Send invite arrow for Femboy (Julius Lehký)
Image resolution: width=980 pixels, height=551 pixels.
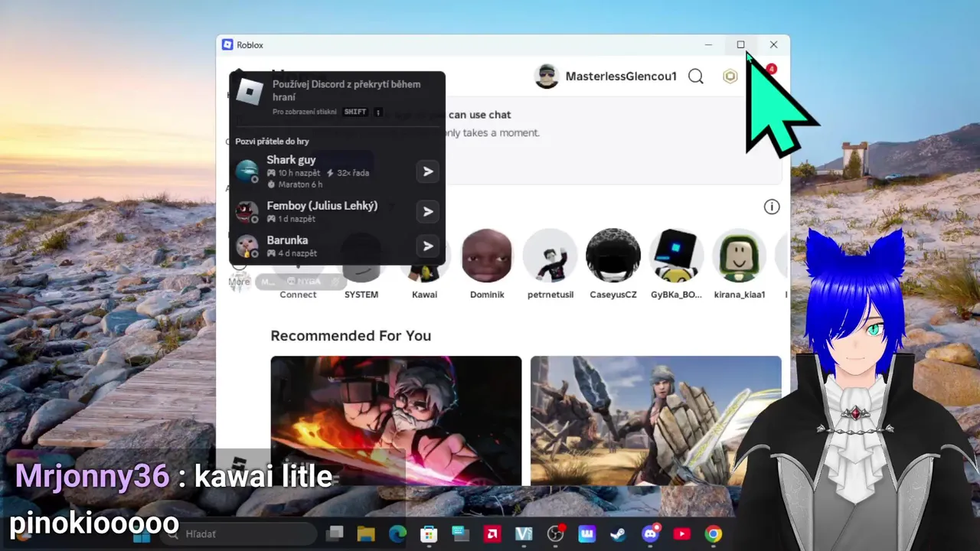(428, 211)
